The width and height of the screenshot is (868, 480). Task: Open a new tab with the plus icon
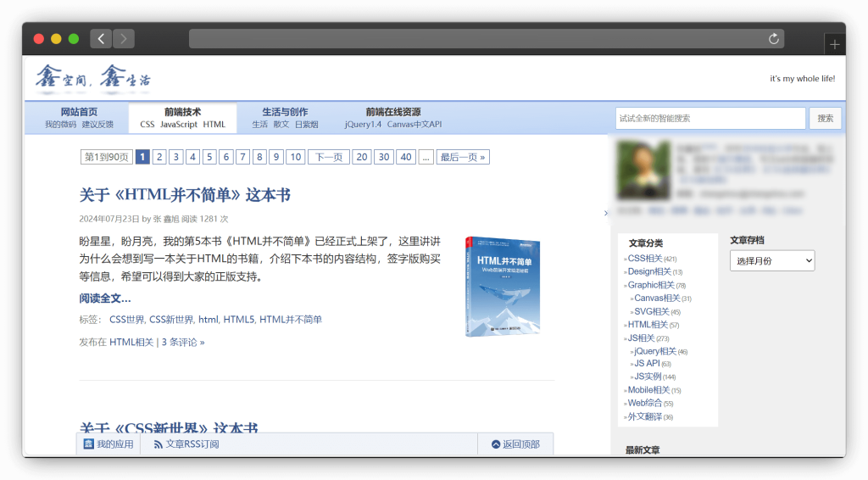pos(834,44)
